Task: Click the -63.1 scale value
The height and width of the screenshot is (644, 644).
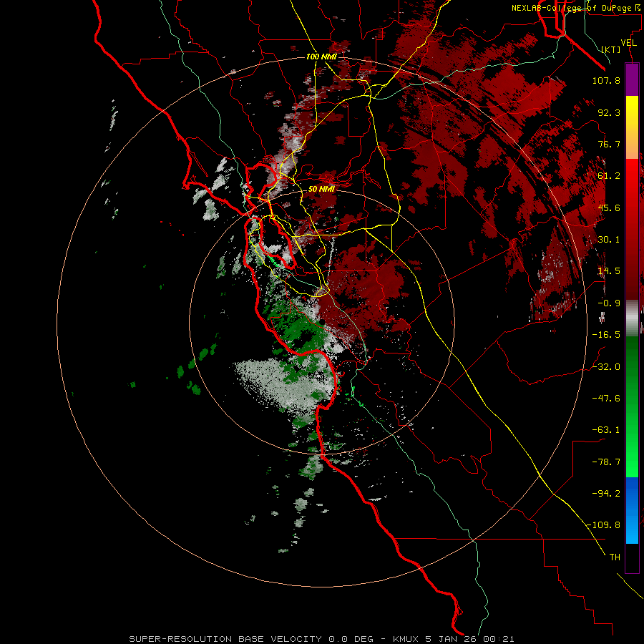Action: click(606, 430)
